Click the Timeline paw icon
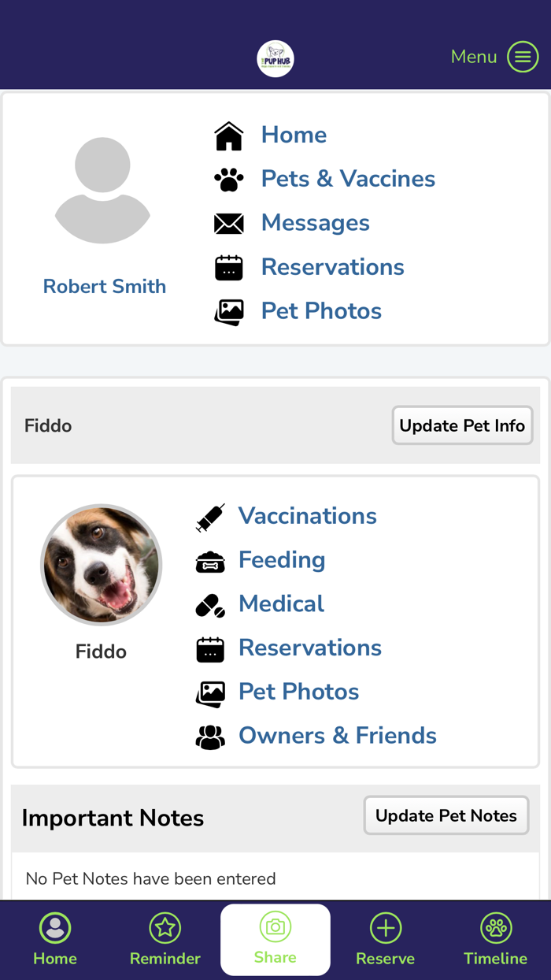The image size is (551, 980). pyautogui.click(x=495, y=928)
